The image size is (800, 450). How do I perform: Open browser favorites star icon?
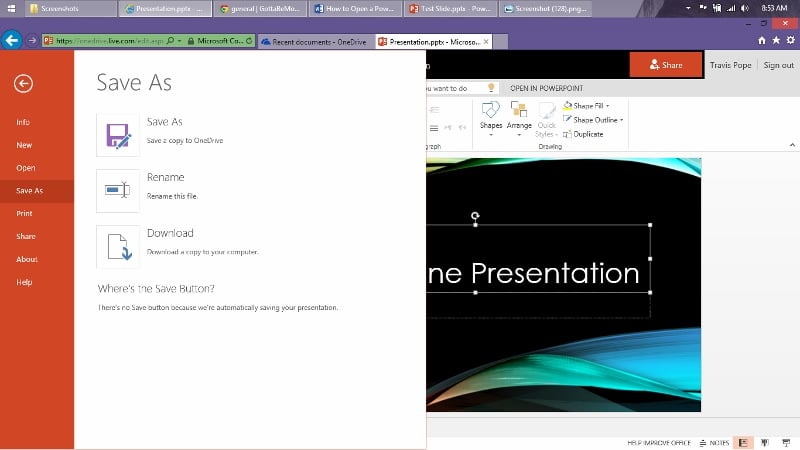(776, 40)
